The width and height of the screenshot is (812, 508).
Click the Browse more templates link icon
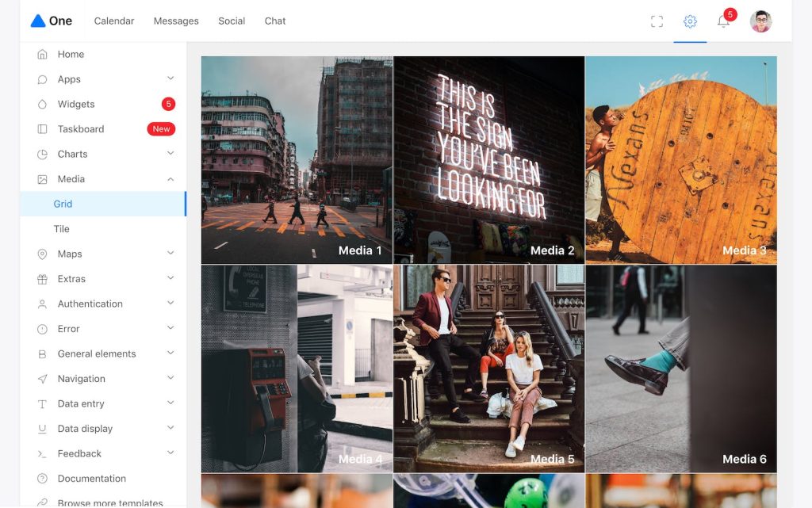click(x=43, y=502)
